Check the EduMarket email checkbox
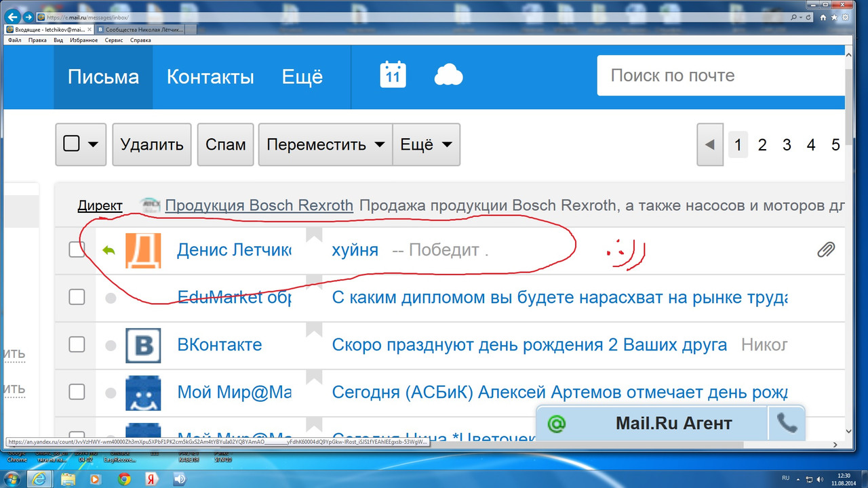The image size is (868, 488). tap(77, 297)
